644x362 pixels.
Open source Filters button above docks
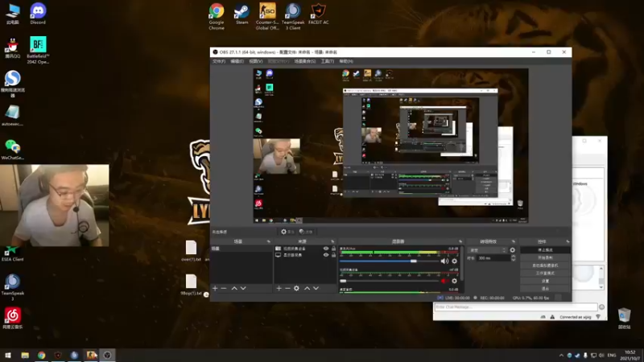[306, 232]
